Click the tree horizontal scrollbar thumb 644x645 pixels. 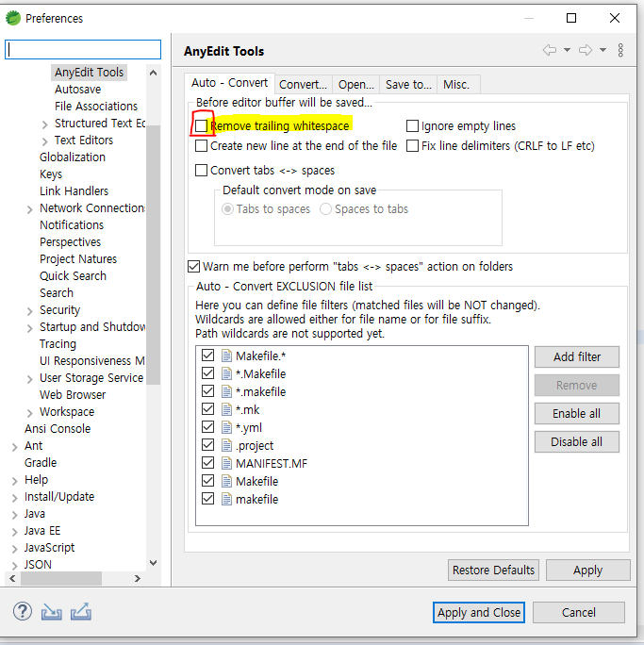click(x=61, y=578)
